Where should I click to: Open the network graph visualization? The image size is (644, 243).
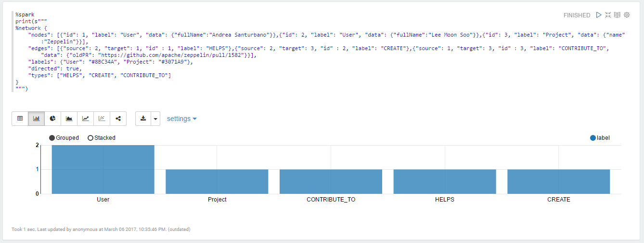[118, 119]
